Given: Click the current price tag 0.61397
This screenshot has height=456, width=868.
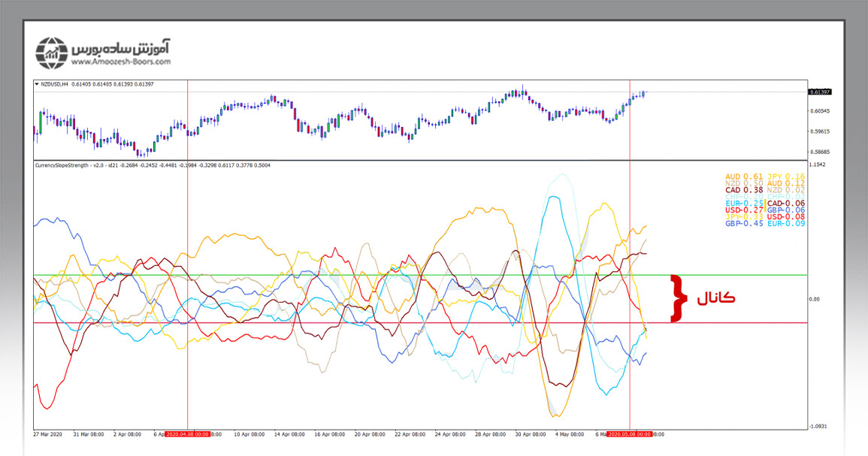Looking at the screenshot, I should [818, 92].
